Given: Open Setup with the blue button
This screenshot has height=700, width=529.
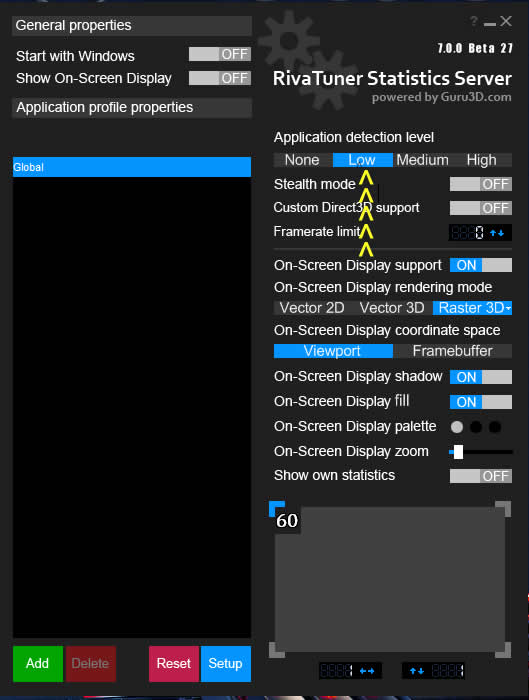Looking at the screenshot, I should 225,663.
